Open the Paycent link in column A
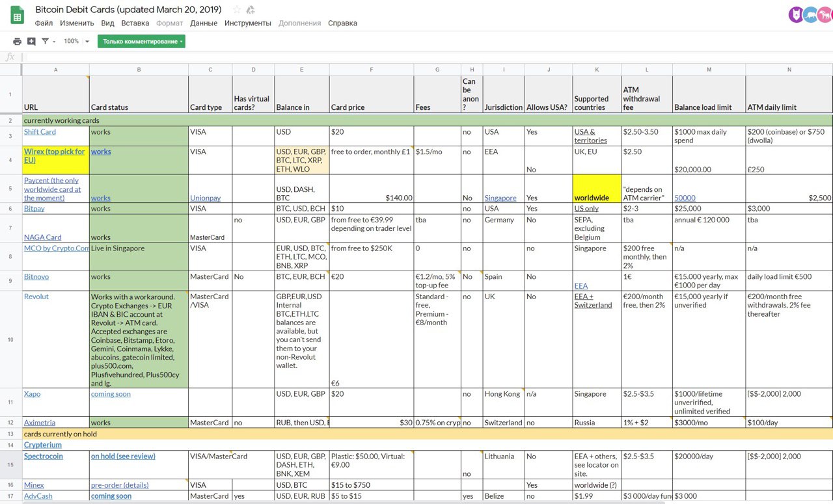The height and width of the screenshot is (504, 833). pyautogui.click(x=53, y=189)
